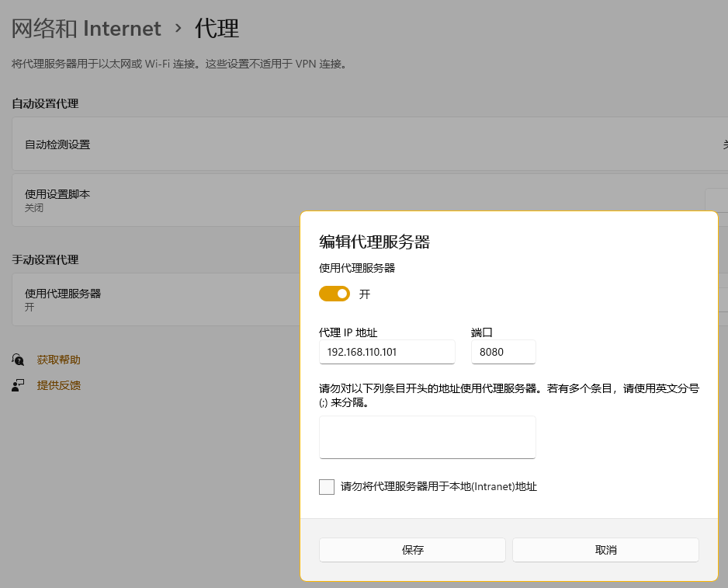728x588 pixels.
Task: Click the 代理 page title in breadcrumb
Action: pyautogui.click(x=217, y=29)
